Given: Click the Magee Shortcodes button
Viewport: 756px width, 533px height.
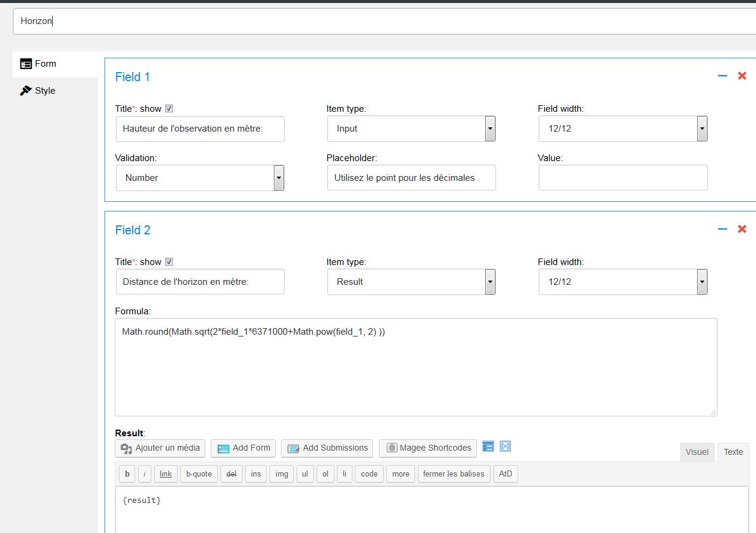Looking at the screenshot, I should pyautogui.click(x=428, y=448).
